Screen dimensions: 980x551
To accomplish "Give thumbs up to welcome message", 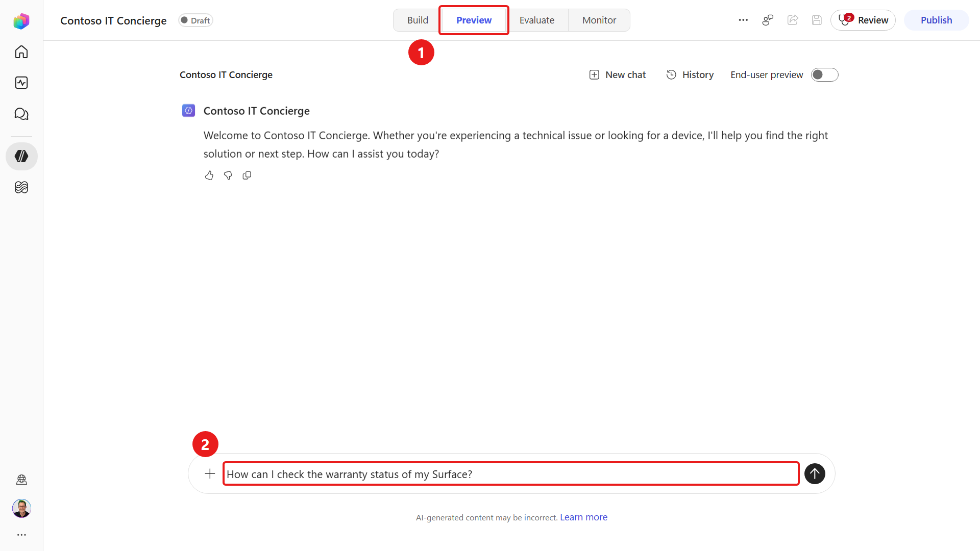I will 209,176.
